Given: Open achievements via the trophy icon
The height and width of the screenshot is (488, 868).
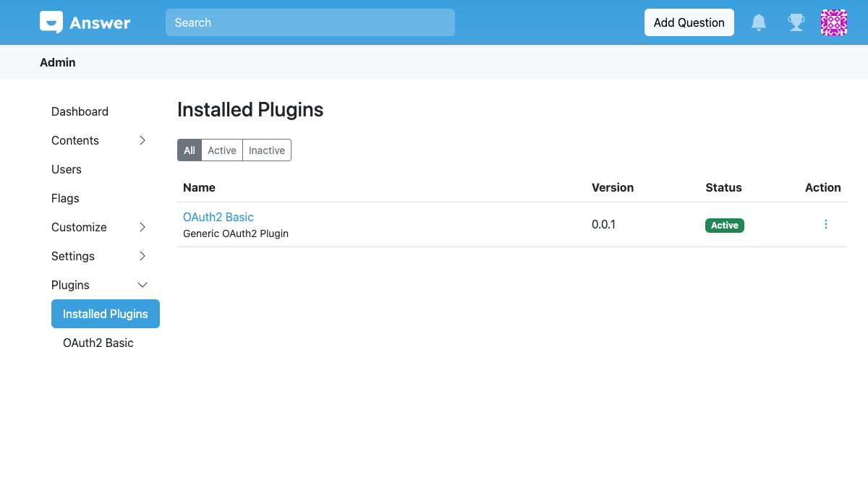Looking at the screenshot, I should coord(796,22).
